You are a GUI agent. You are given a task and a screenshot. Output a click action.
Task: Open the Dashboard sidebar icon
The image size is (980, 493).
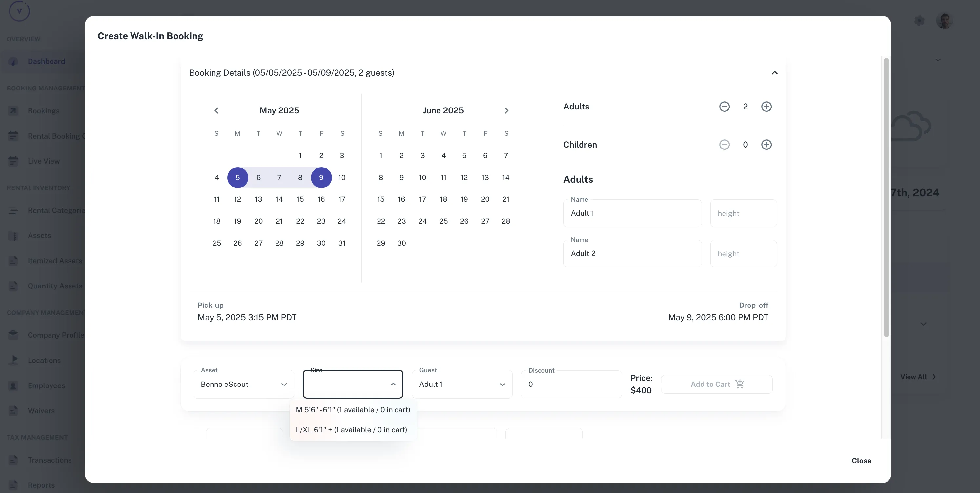pos(14,62)
